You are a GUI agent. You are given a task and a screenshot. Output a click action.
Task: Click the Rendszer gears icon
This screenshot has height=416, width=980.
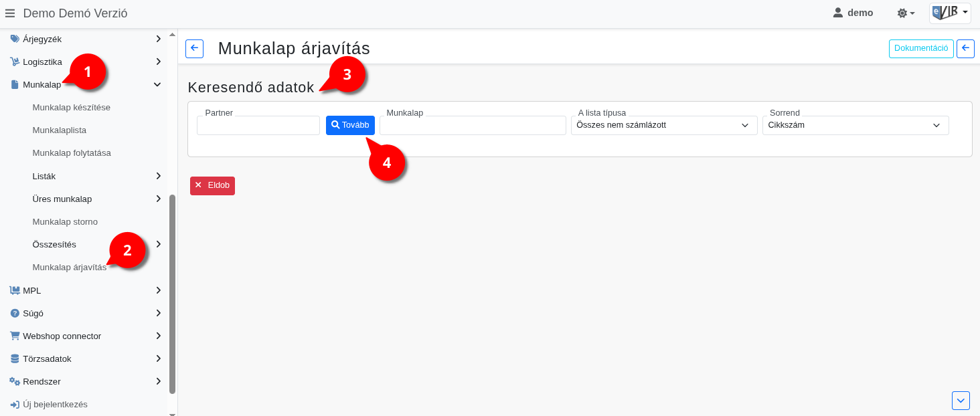[x=15, y=381]
